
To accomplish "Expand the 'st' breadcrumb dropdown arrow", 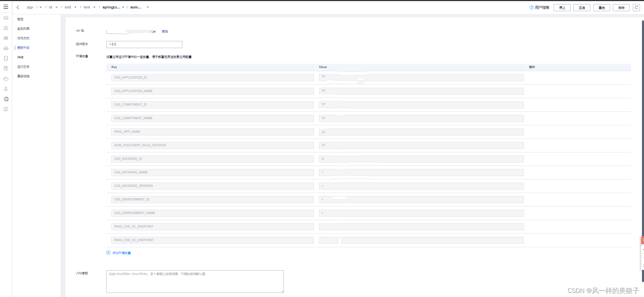I will tap(56, 7).
